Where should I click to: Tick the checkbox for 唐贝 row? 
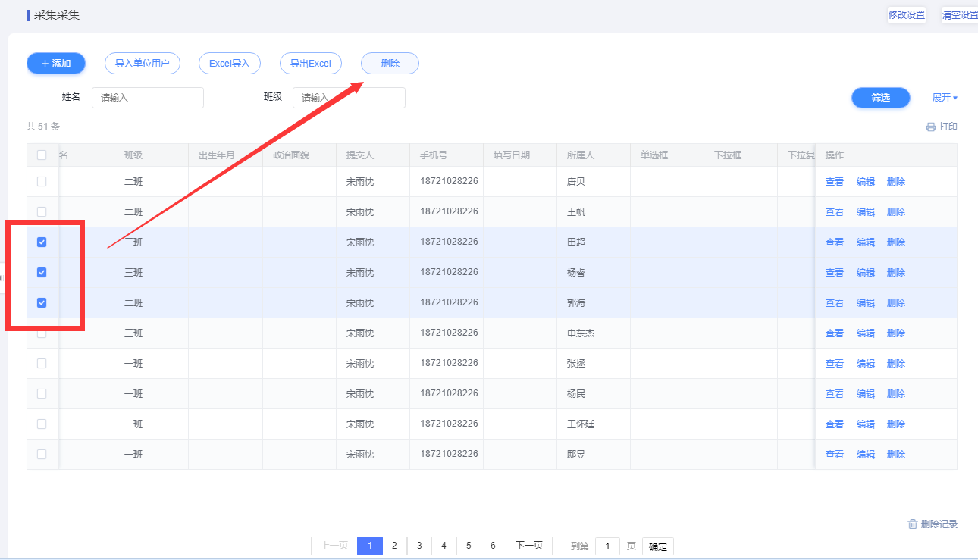(x=42, y=182)
